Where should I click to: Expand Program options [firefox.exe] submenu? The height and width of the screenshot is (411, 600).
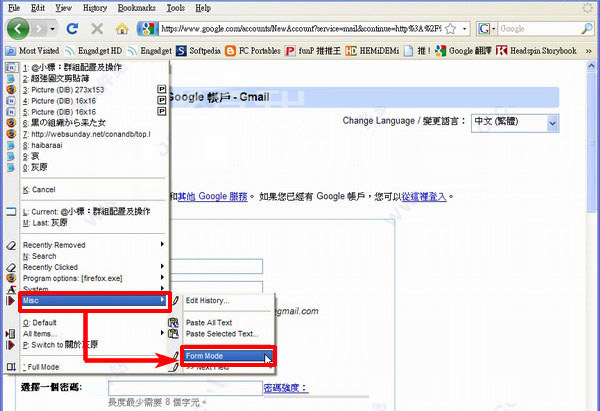tap(94, 278)
